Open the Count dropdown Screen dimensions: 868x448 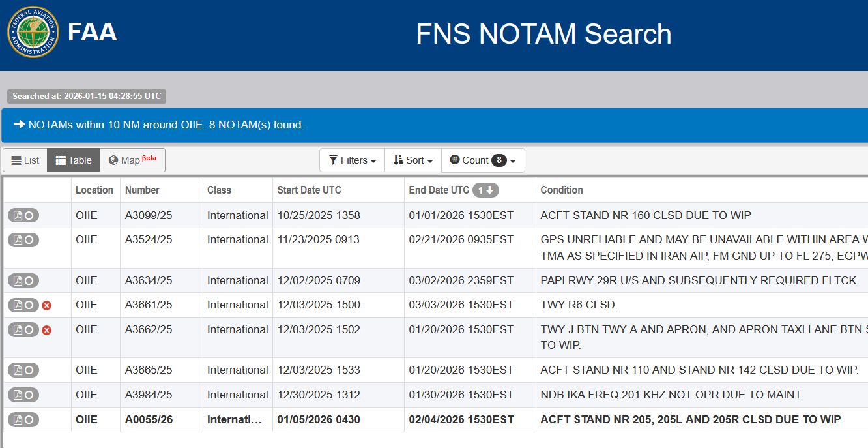point(483,160)
